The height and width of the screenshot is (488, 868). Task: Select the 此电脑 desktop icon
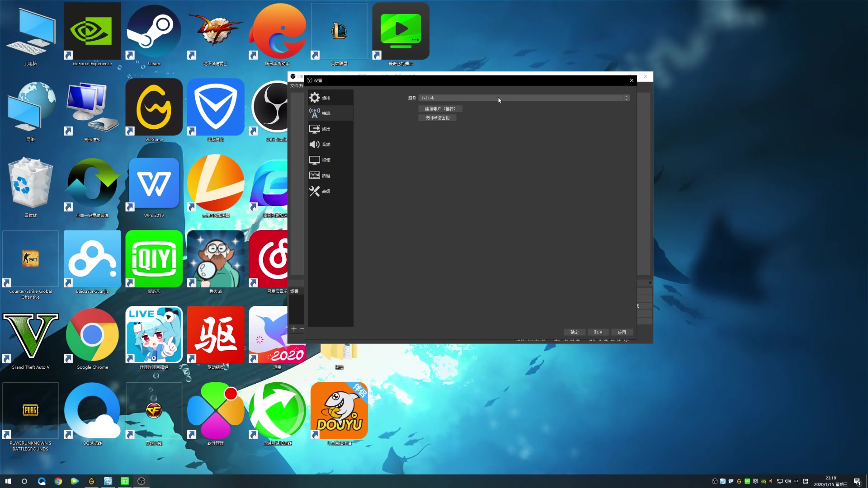point(31,35)
